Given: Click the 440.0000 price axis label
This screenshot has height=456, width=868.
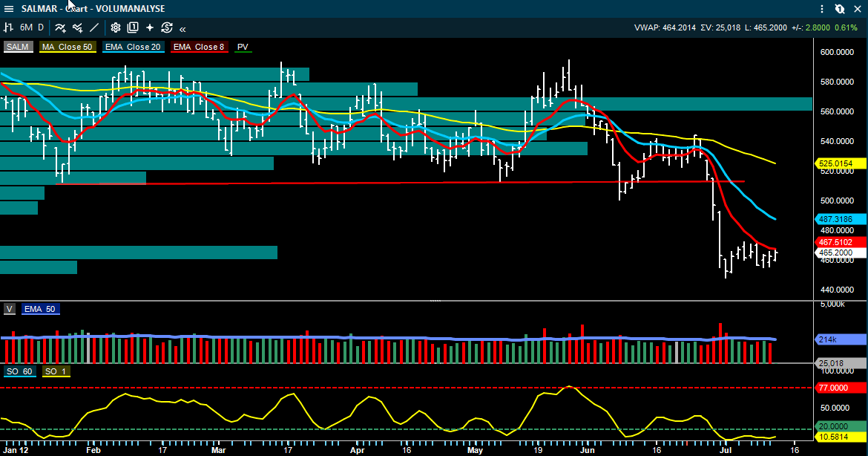Looking at the screenshot, I should (836, 290).
